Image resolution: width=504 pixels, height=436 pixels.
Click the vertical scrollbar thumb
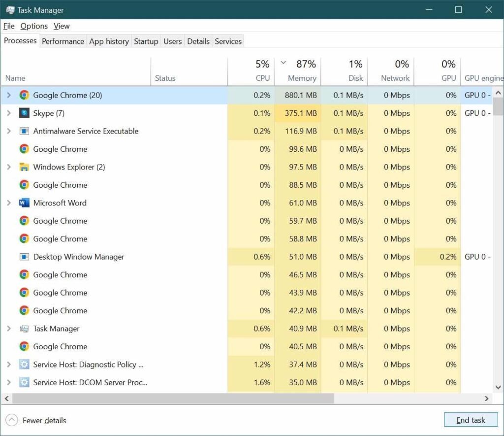498,106
